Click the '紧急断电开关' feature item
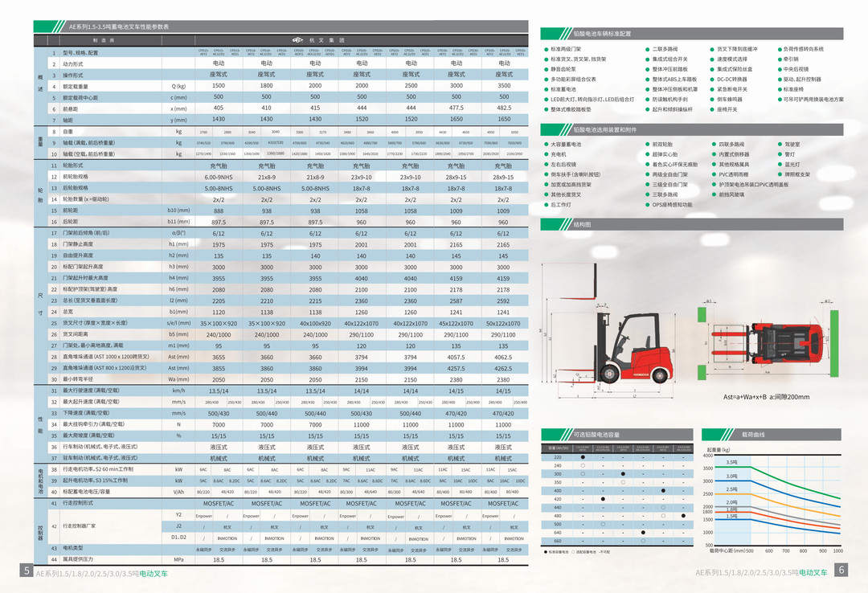868x593 pixels. 732,89
